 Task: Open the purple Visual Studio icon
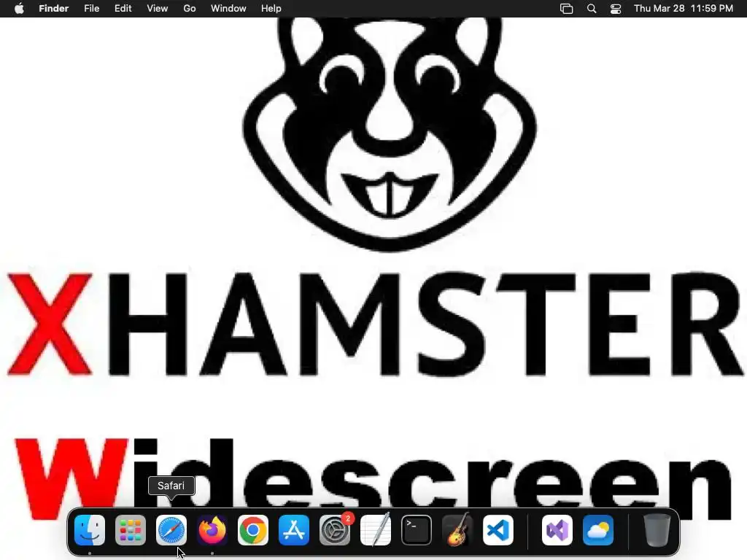pos(557,530)
